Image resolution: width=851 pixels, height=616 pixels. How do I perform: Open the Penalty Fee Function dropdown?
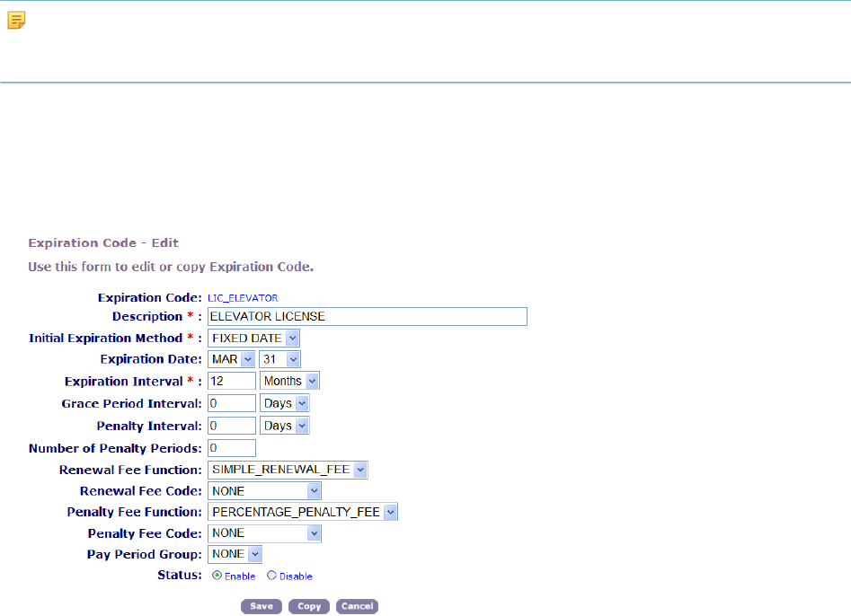(303, 512)
